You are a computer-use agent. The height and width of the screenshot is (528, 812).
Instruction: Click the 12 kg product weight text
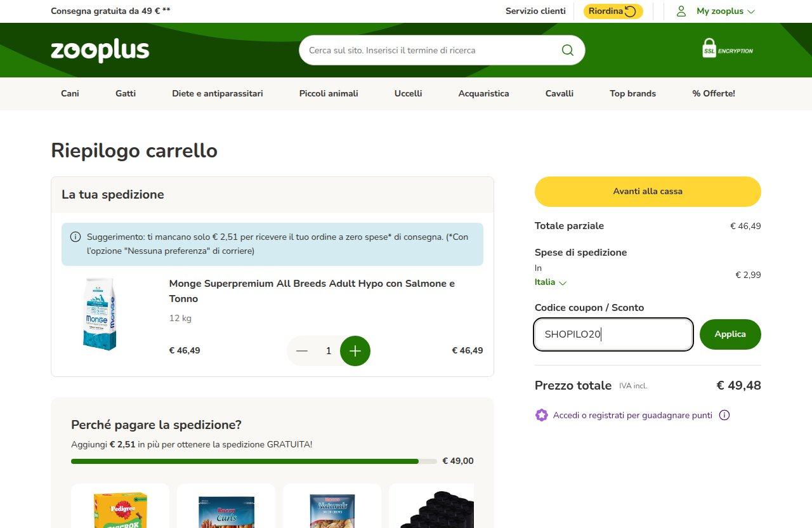point(180,318)
